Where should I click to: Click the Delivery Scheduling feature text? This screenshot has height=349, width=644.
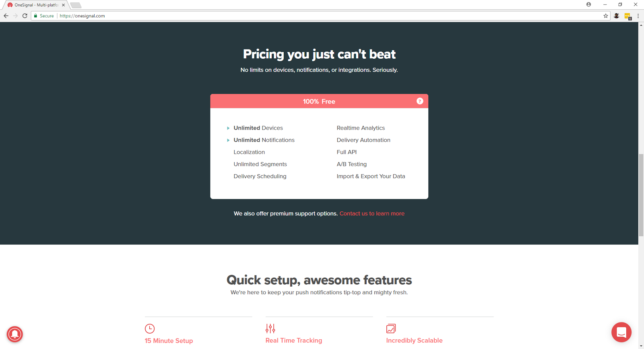[260, 176]
